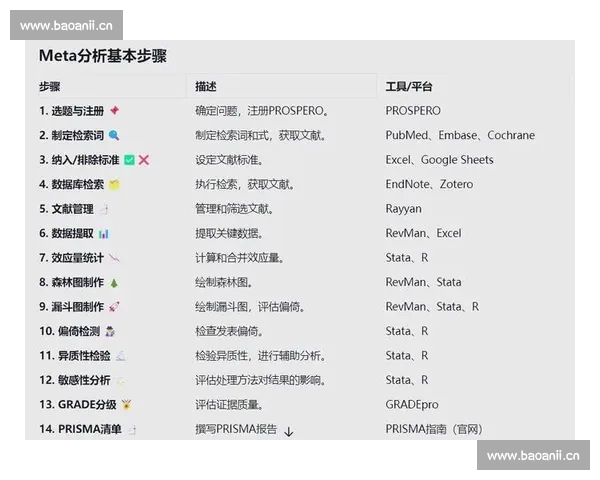Click the description 撰写PRISMA报告
Viewport: 600px width, 480px height.
click(x=236, y=429)
